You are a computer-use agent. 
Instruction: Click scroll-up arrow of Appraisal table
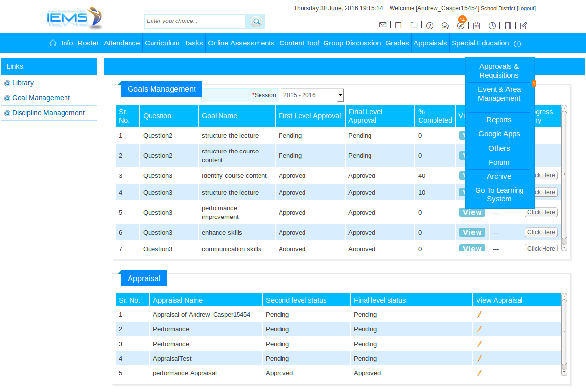coord(564,296)
